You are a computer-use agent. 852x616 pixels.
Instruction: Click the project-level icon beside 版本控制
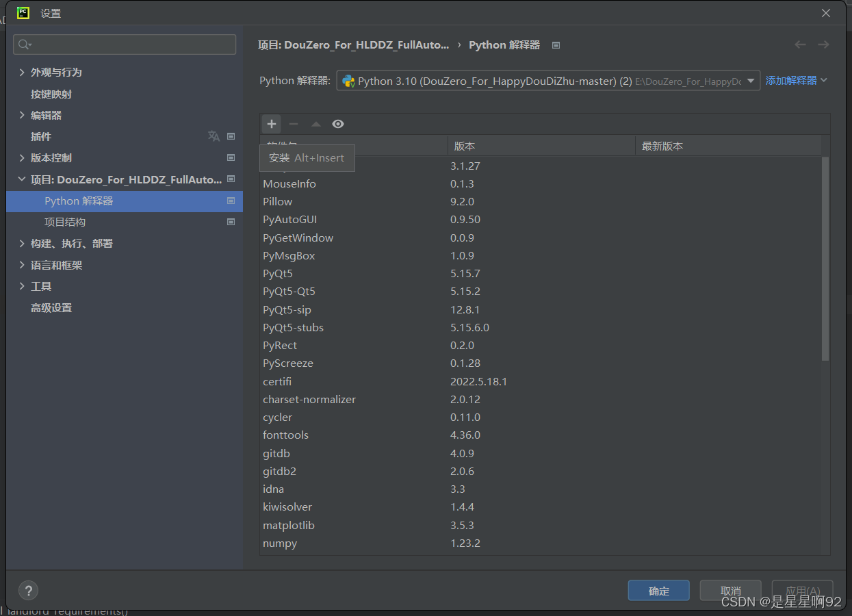(231, 157)
